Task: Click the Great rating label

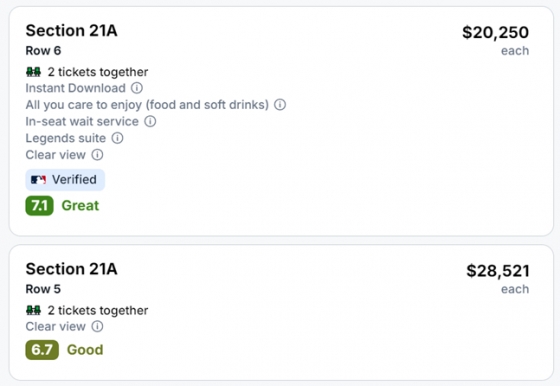Action: 80,206
